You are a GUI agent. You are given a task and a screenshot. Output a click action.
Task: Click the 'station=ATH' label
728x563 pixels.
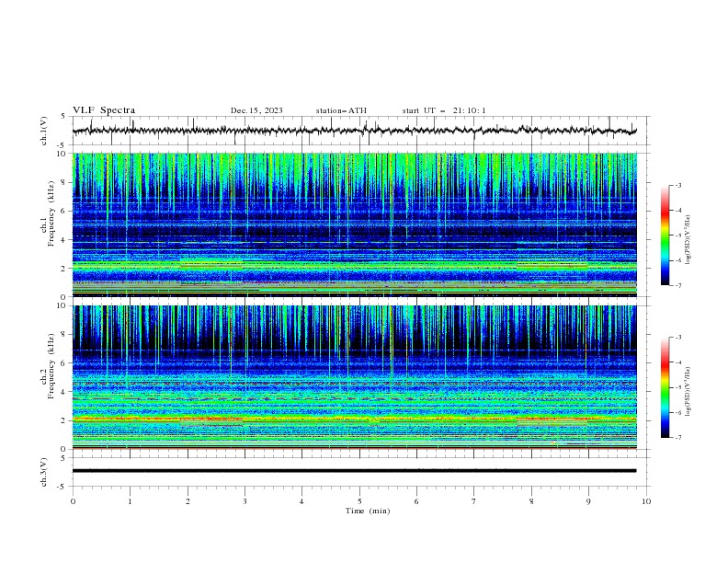[x=341, y=110]
